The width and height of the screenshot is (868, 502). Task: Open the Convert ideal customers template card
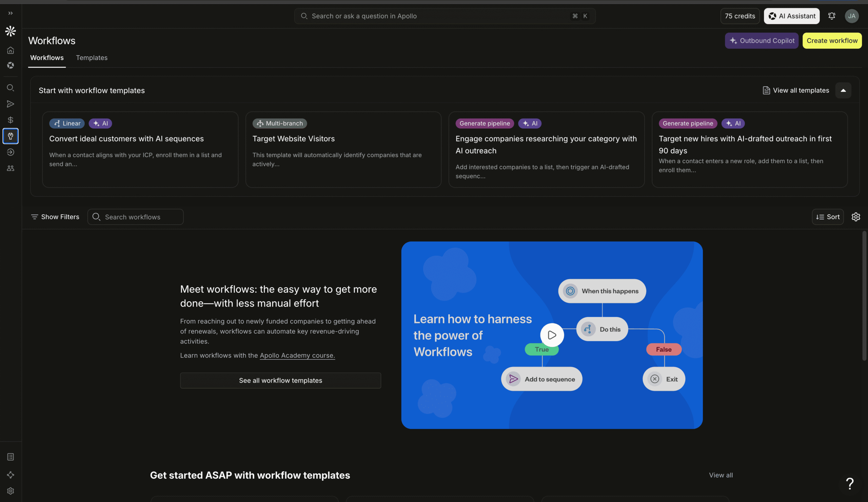pos(140,150)
